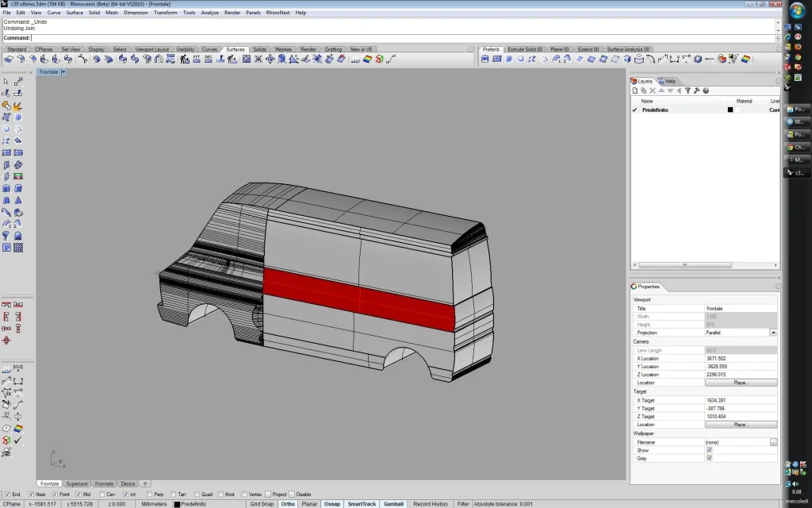812x508 pixels.
Task: Toggle Grid Snap in status bar
Action: pyautogui.click(x=262, y=504)
